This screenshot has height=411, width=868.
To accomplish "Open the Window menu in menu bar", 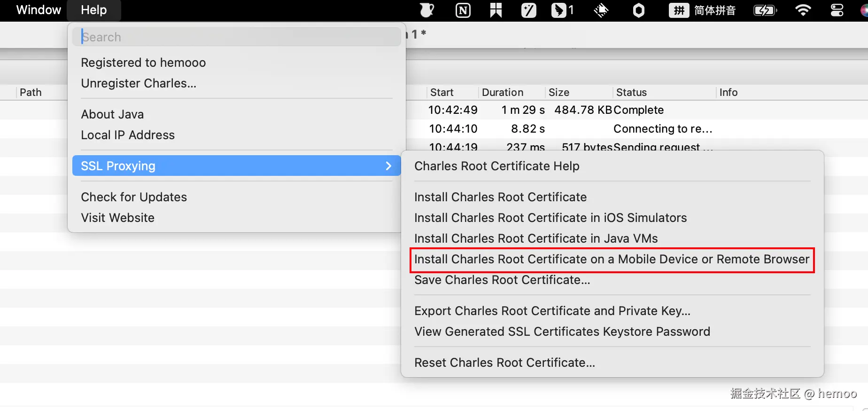I will pyautogui.click(x=39, y=10).
